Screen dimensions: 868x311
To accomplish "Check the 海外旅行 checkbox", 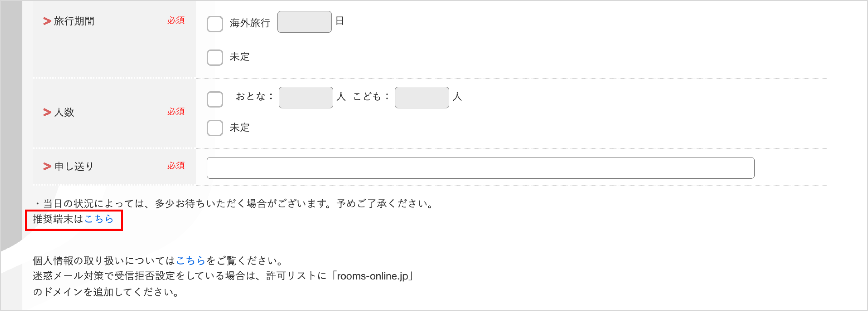I will click(x=215, y=24).
